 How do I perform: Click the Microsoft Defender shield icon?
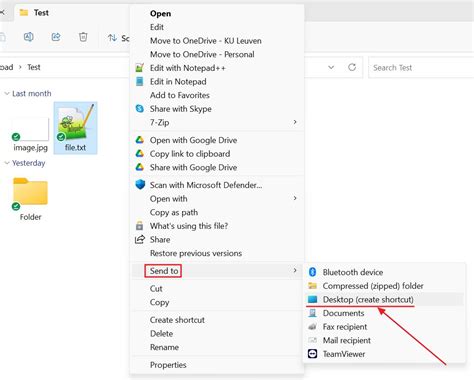point(140,185)
